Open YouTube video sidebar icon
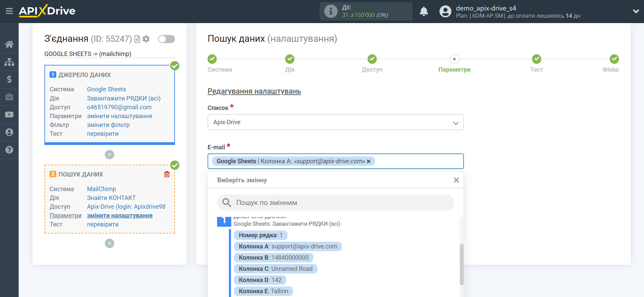The width and height of the screenshot is (644, 297). (9, 115)
